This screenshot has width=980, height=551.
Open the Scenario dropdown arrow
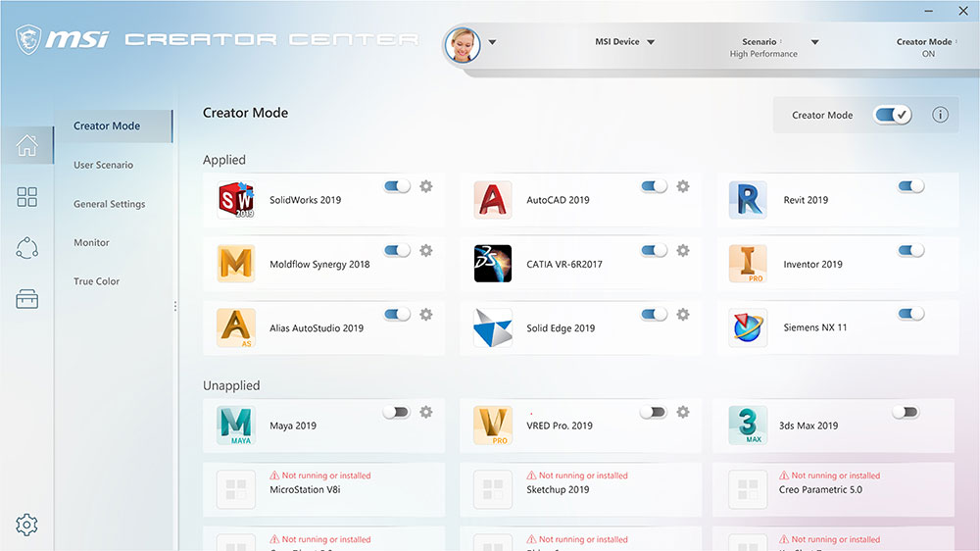coord(814,42)
